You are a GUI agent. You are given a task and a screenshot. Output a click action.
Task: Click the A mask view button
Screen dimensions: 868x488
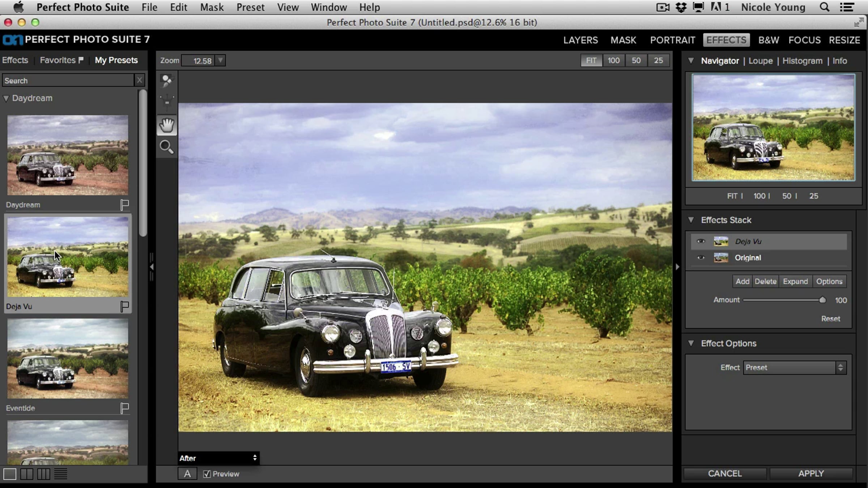click(x=187, y=474)
